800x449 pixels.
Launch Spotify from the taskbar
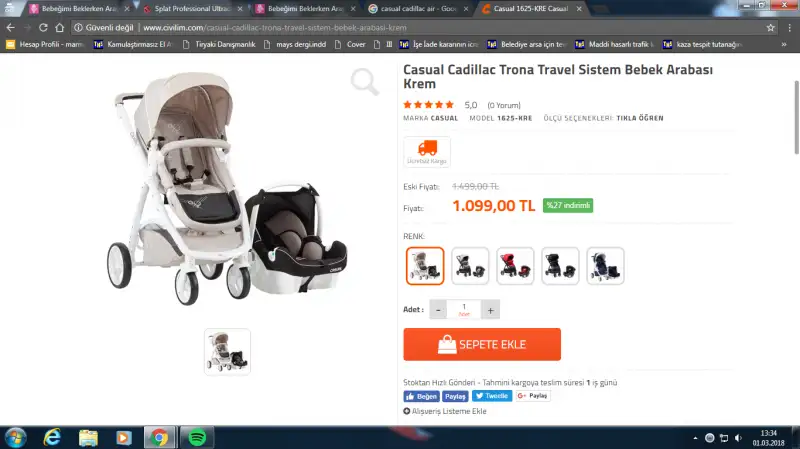point(197,437)
